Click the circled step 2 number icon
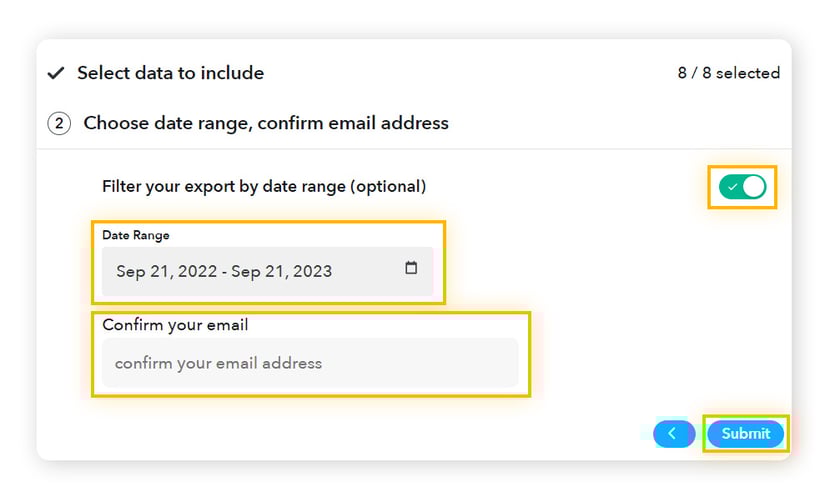825x492 pixels. coord(59,124)
